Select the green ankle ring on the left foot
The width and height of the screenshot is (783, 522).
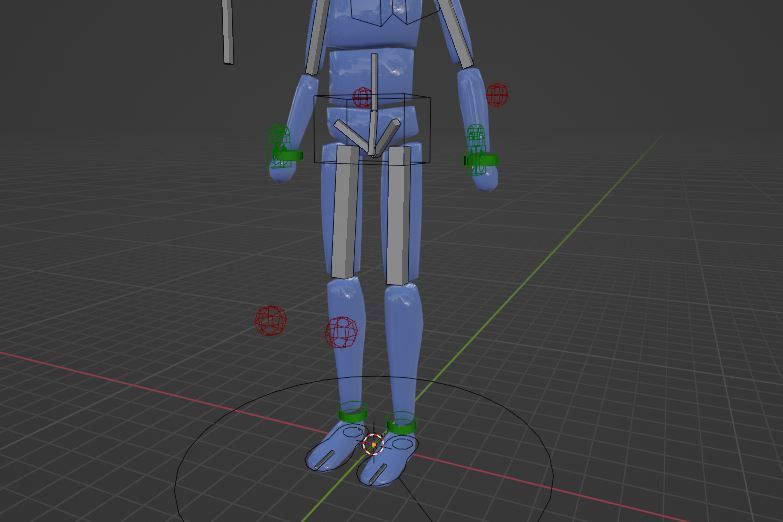pyautogui.click(x=353, y=412)
